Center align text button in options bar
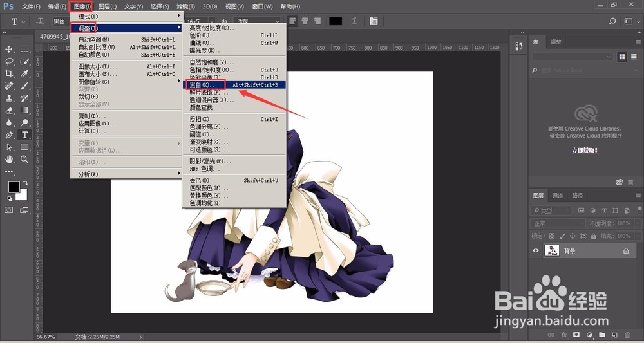The image size is (644, 343). click(x=305, y=21)
